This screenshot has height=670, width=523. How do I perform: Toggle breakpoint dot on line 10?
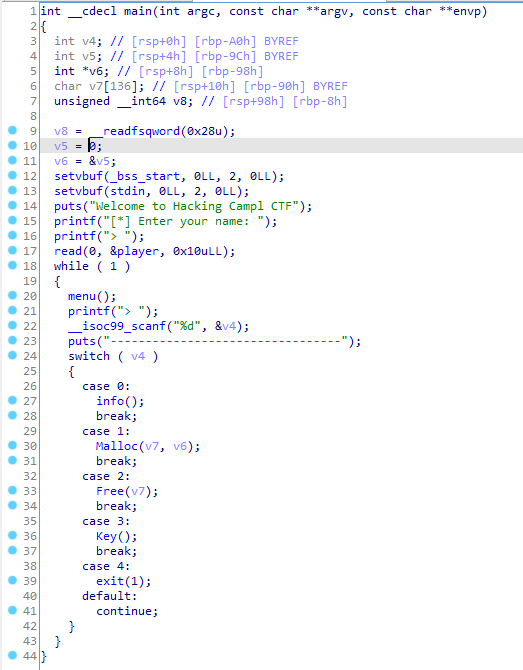click(x=12, y=145)
